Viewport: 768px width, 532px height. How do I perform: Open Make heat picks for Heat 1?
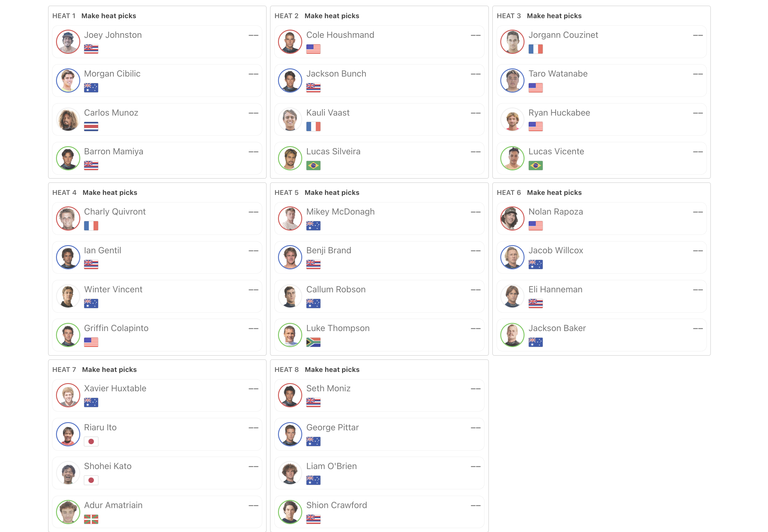[x=109, y=16]
